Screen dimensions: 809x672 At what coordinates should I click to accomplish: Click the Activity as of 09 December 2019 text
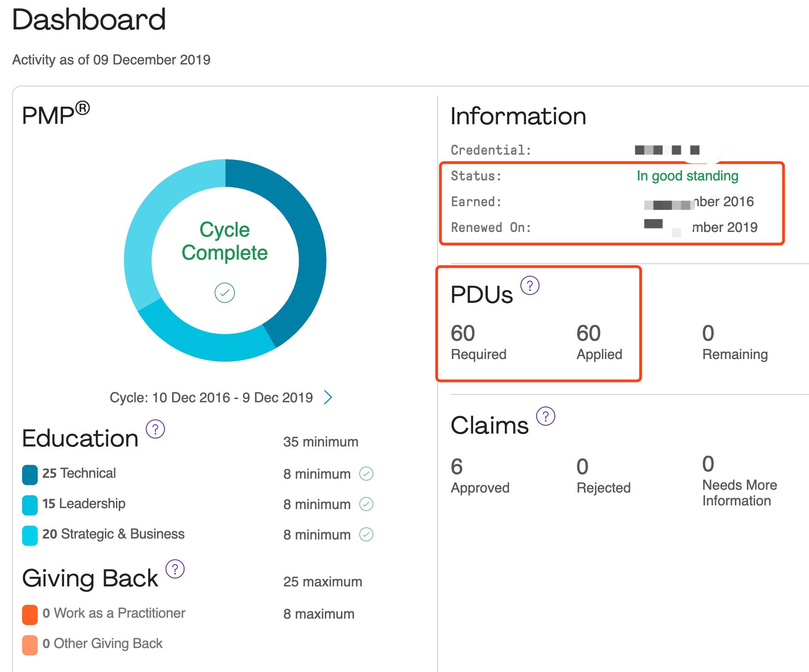point(111,60)
